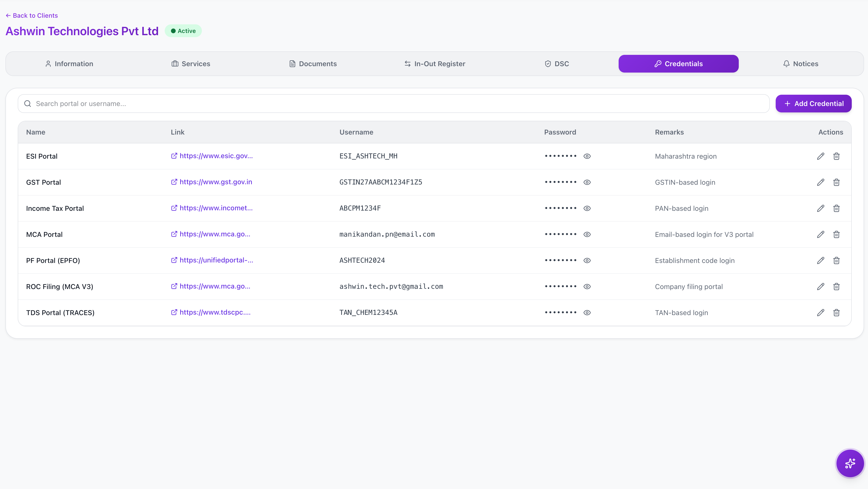Click the Company filing portal remark
Viewport: 868px width, 489px height.
click(689, 287)
